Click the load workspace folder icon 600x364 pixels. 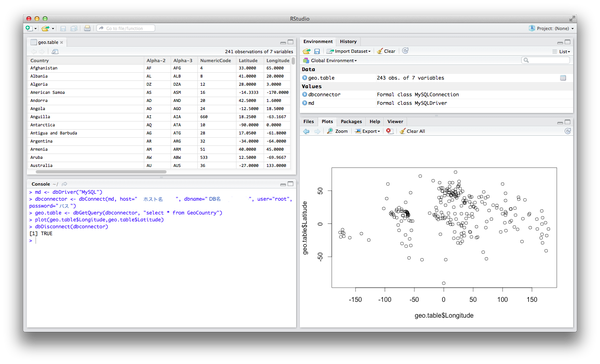307,51
